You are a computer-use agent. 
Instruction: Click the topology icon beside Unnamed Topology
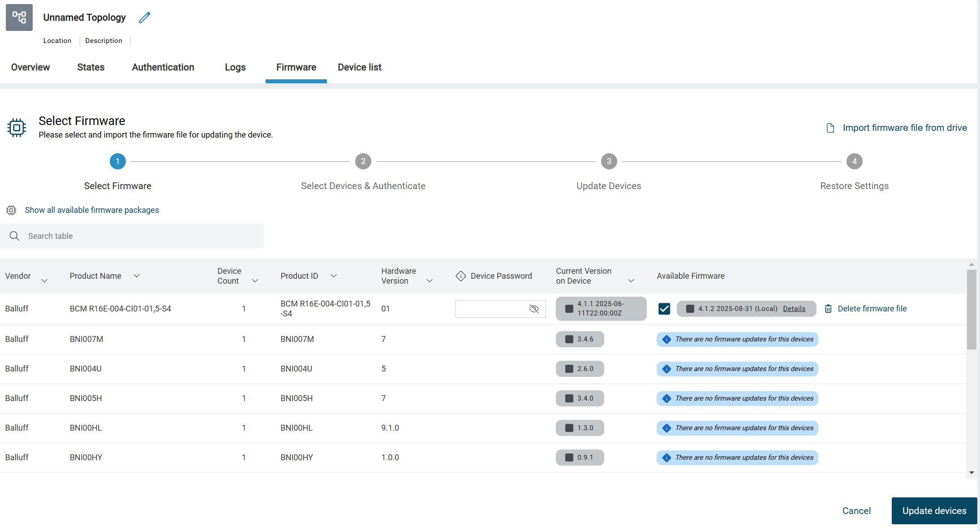[x=19, y=17]
